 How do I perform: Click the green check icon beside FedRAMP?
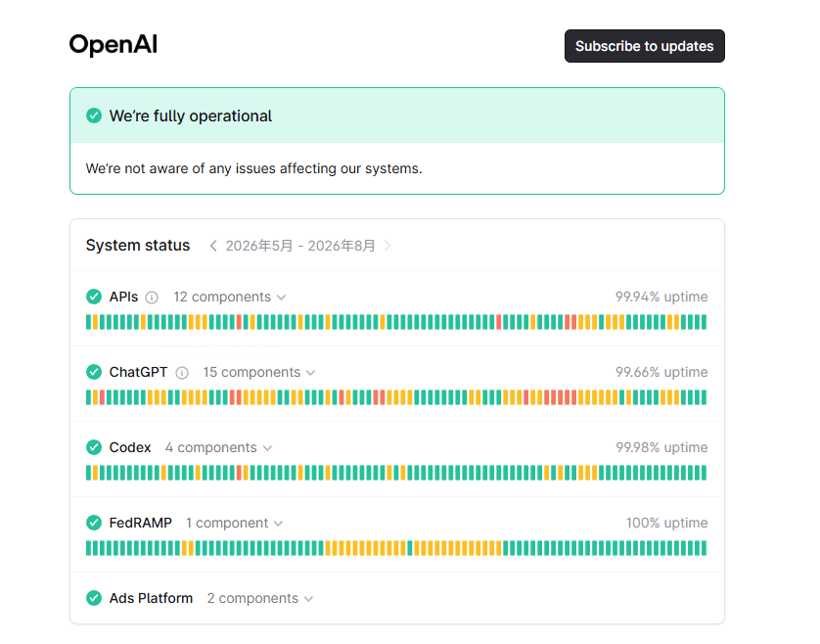coord(94,523)
